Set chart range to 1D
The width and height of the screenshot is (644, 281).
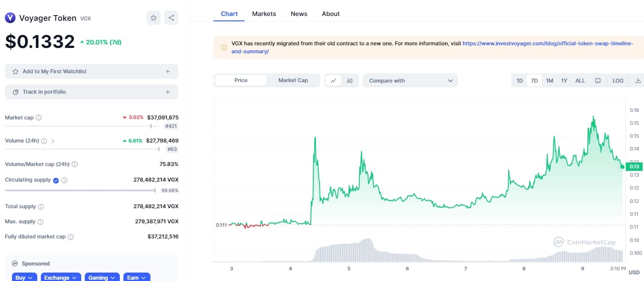[x=520, y=80]
